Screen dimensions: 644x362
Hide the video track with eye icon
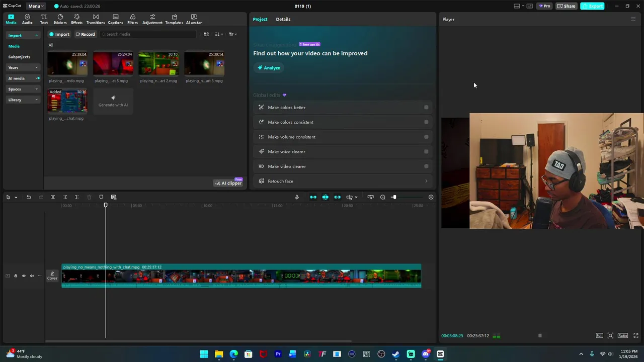24,276
